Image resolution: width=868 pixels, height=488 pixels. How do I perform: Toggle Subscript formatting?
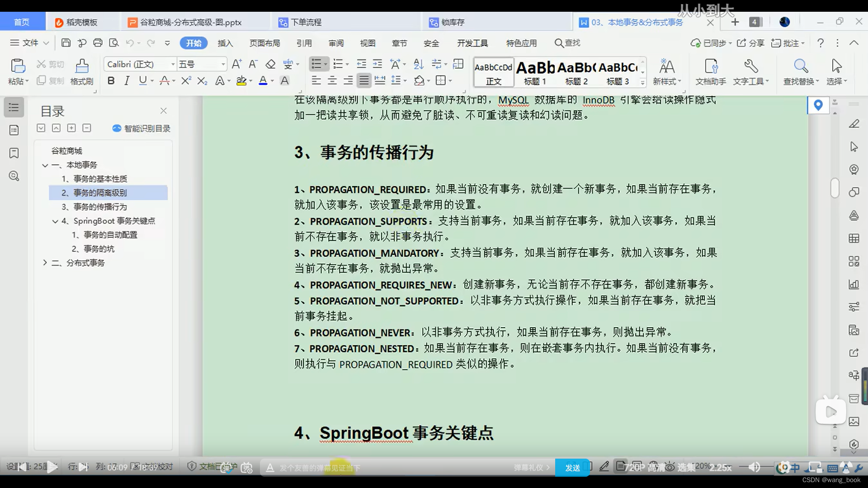click(x=202, y=81)
